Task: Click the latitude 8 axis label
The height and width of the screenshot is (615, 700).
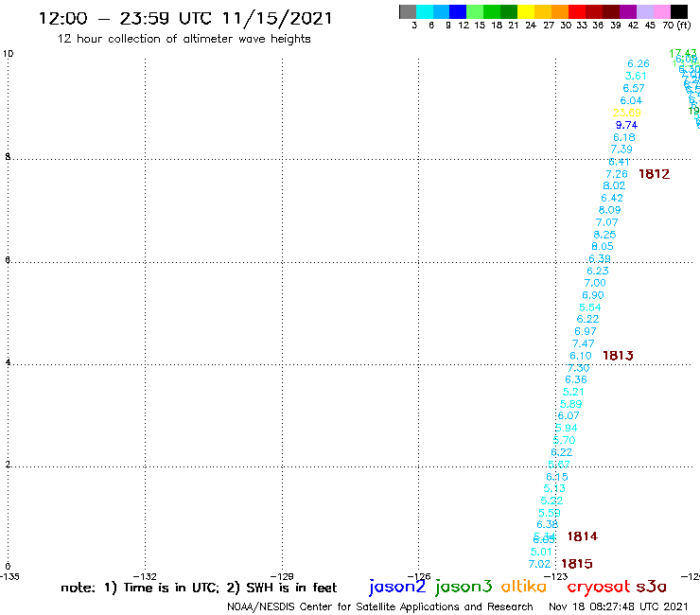Action: pyautogui.click(x=8, y=157)
